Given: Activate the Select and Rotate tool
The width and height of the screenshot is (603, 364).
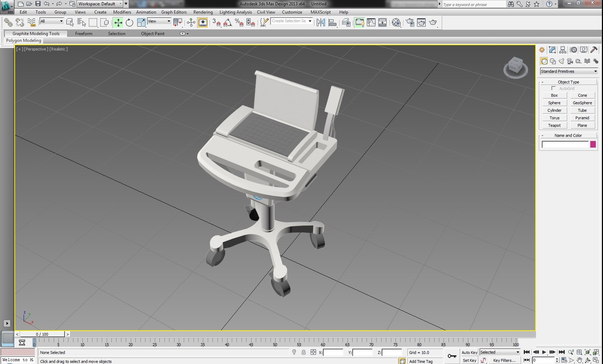Looking at the screenshot, I should (129, 22).
